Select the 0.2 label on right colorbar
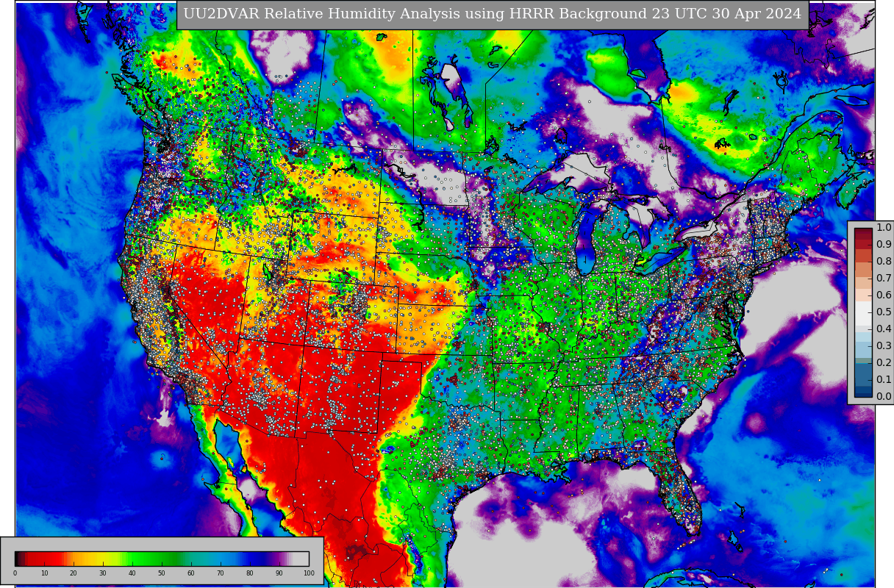 [884, 363]
